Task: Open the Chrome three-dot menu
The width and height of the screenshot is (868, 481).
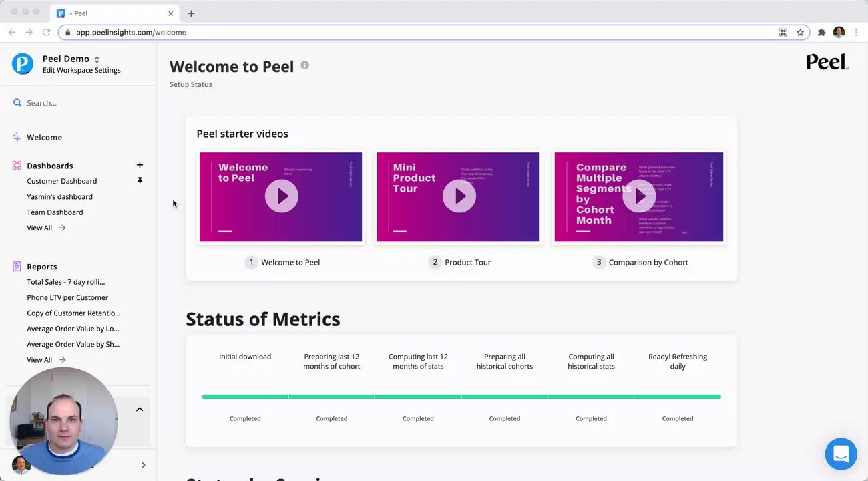Action: click(856, 32)
